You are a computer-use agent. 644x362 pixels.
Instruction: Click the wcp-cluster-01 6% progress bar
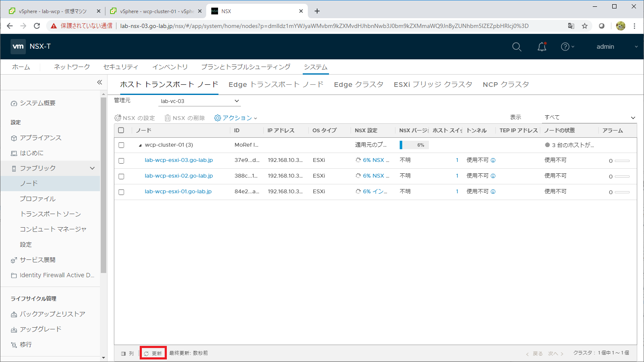pyautogui.click(x=414, y=145)
